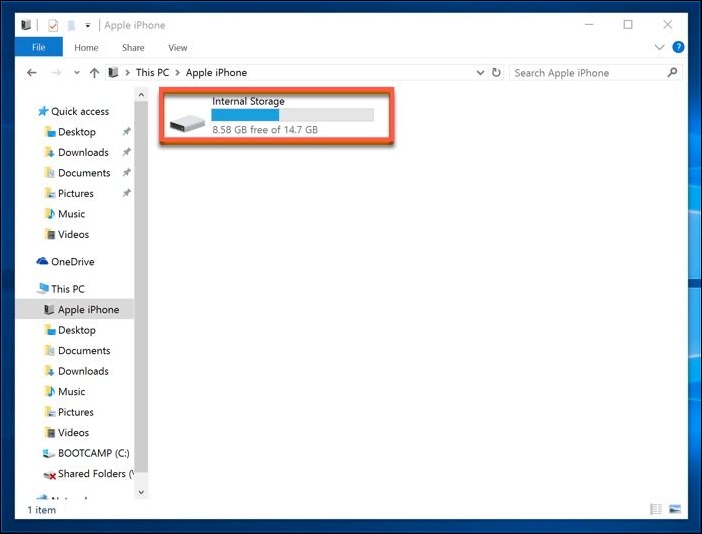Unpin Downloads from Quick access
The width and height of the screenshot is (702, 534).
click(126, 153)
